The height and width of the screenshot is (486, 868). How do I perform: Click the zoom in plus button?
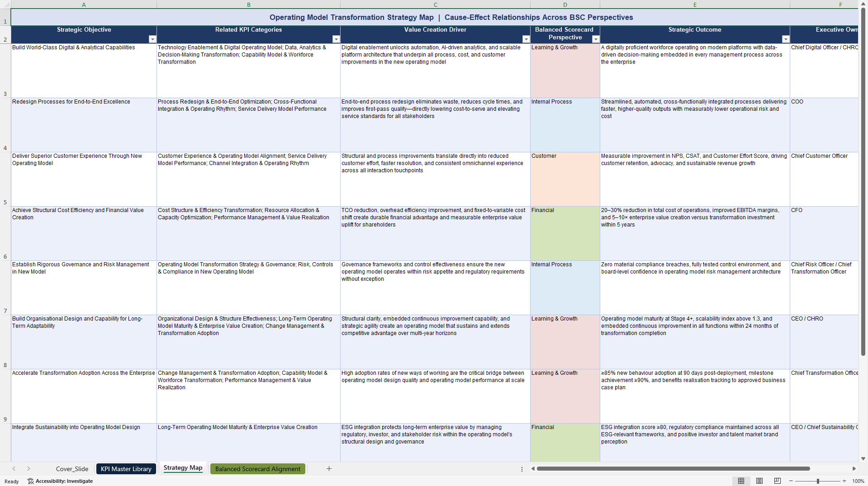(x=844, y=481)
